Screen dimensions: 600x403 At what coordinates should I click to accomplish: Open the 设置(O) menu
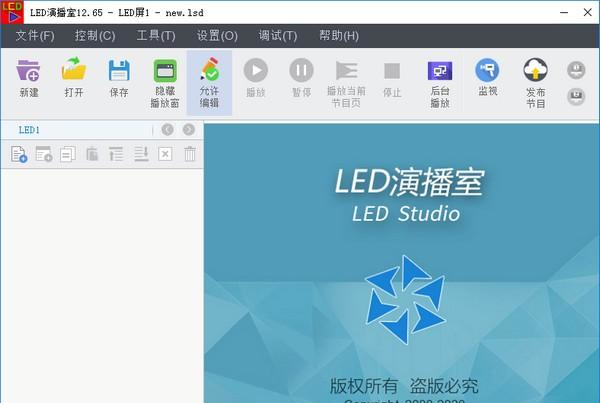click(x=217, y=36)
